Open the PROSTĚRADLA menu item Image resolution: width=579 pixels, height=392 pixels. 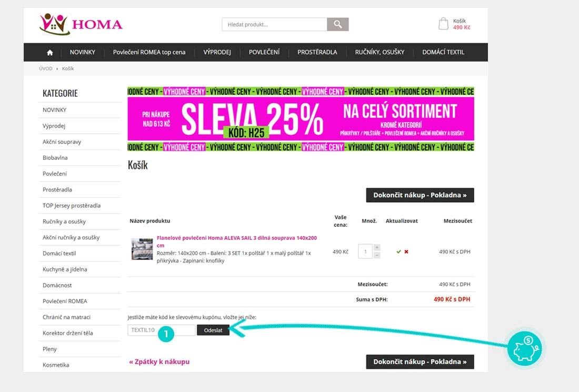click(317, 53)
